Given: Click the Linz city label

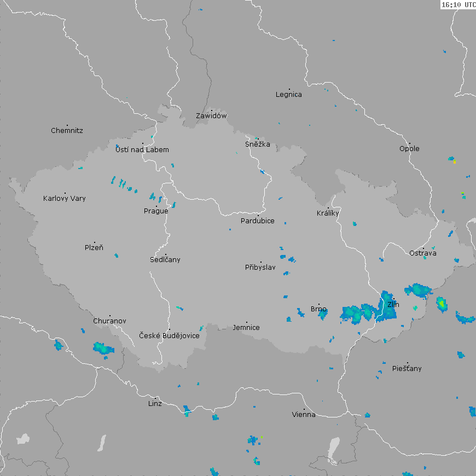Looking at the screenshot, I should click(155, 404).
